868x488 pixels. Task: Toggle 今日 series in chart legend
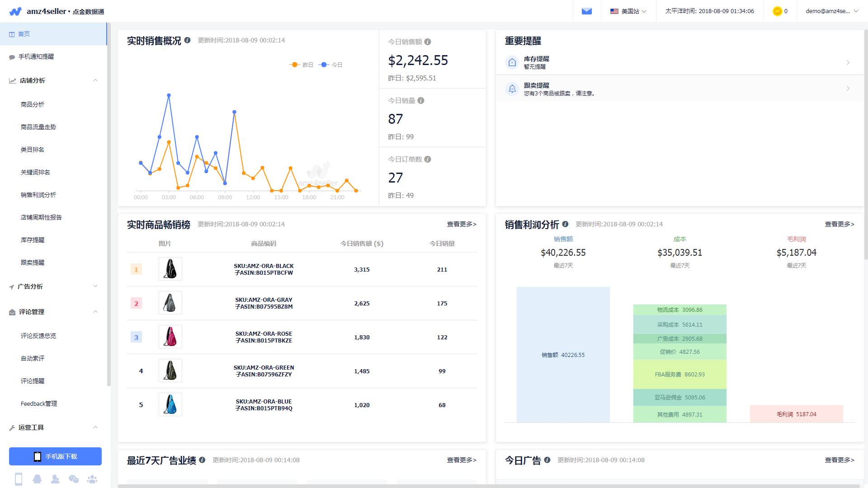click(331, 65)
